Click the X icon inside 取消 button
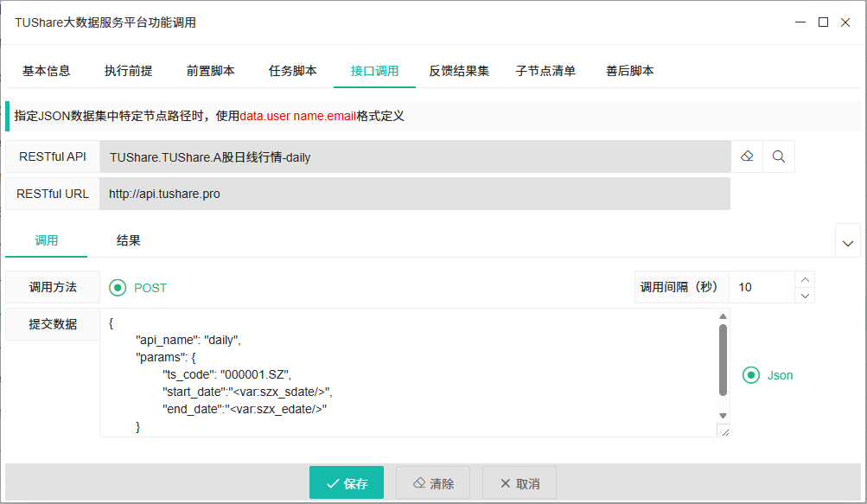The height and width of the screenshot is (504, 867). (x=506, y=482)
